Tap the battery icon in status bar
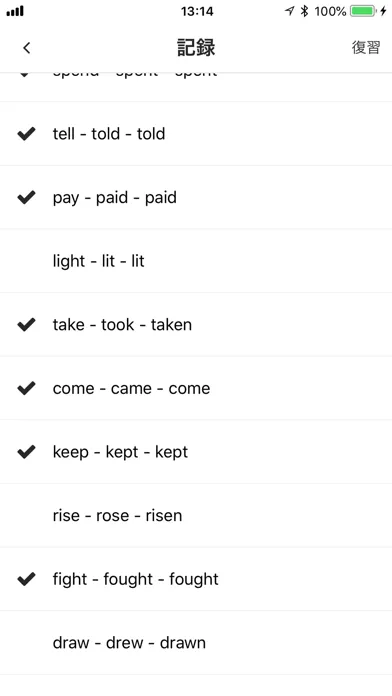The height and width of the screenshot is (696, 392). tap(363, 11)
